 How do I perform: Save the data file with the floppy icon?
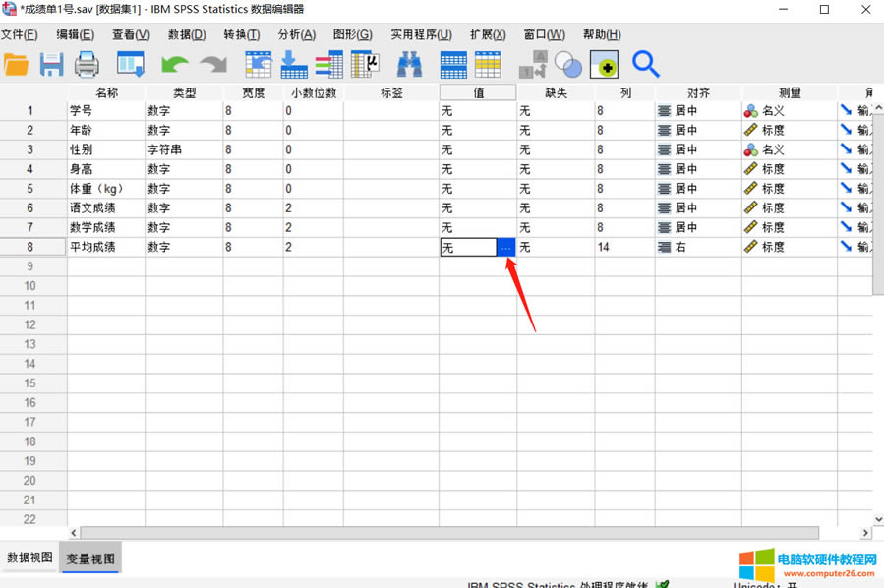(51, 65)
